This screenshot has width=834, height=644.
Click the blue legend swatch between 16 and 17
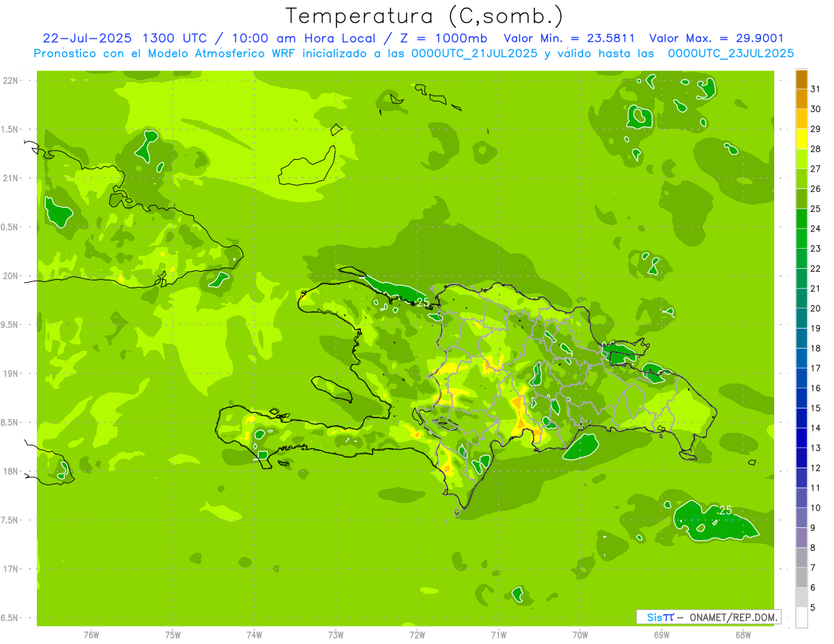pyautogui.click(x=801, y=378)
